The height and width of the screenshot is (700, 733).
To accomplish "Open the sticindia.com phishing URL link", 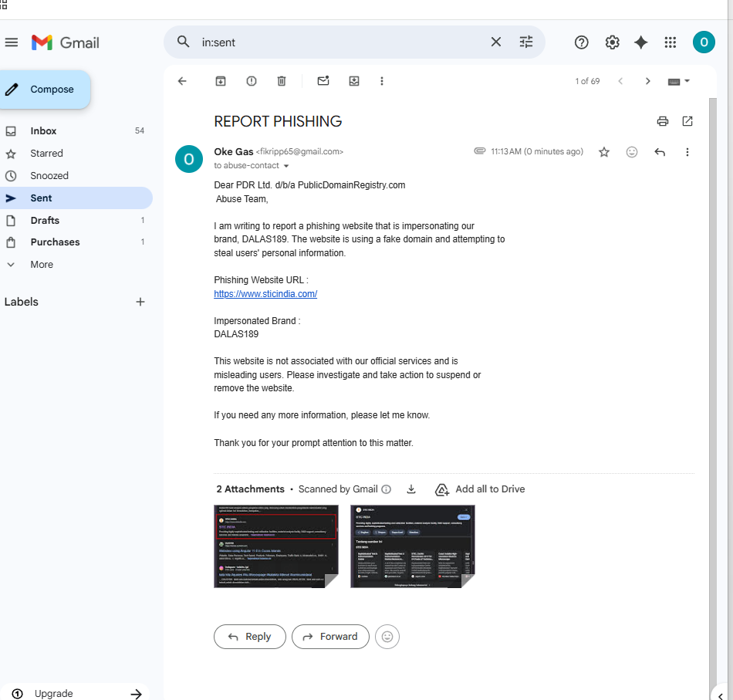I will point(265,294).
